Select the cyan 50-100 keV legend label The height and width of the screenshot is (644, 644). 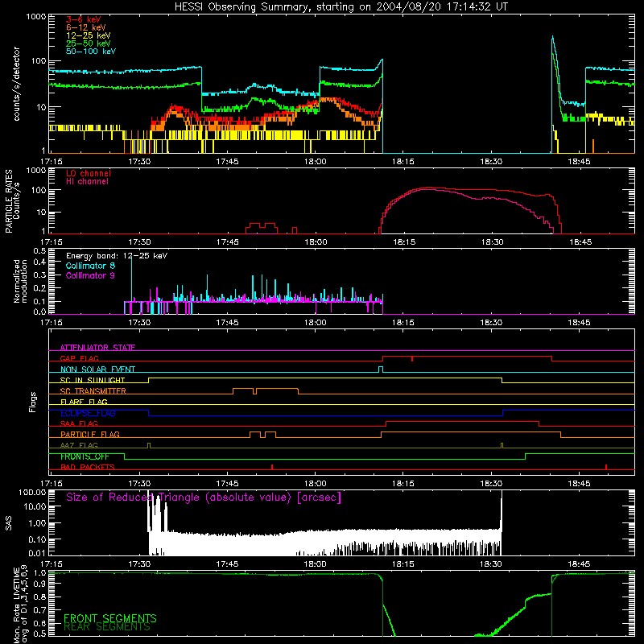click(91, 52)
